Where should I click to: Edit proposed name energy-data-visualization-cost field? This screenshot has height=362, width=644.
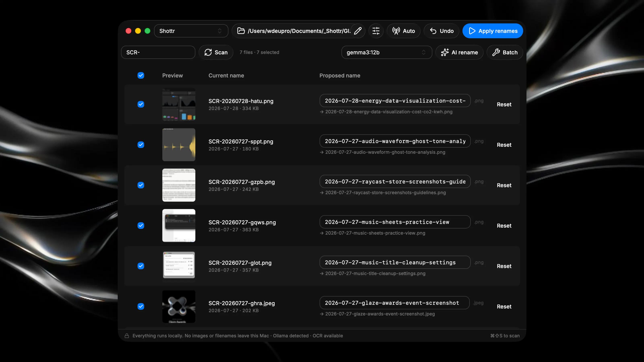coord(395,101)
